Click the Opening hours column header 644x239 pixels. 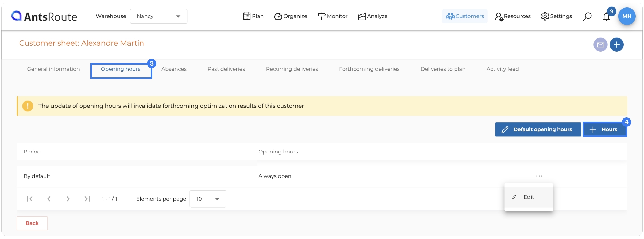coord(278,152)
